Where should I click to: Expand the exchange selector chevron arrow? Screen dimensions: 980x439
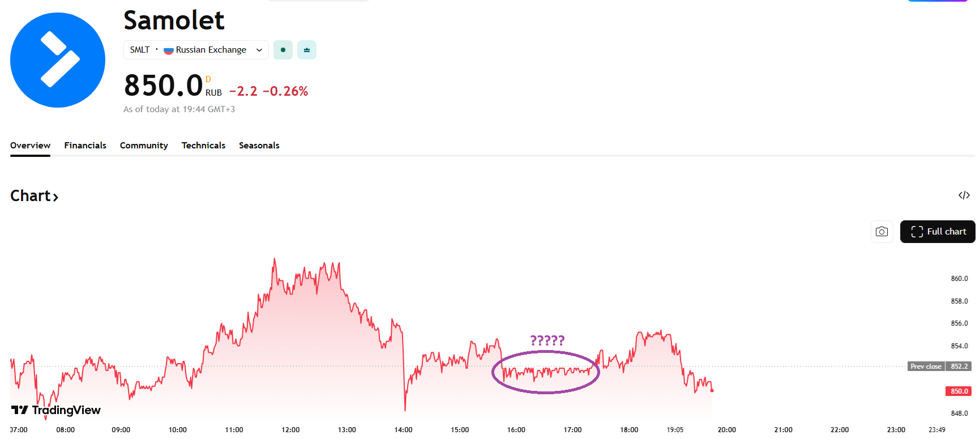click(259, 50)
